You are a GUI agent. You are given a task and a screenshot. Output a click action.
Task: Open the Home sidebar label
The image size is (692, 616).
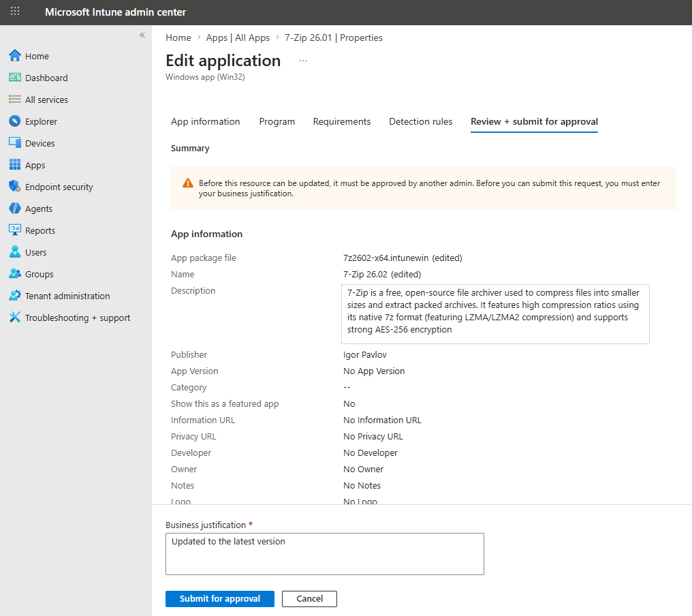coord(37,56)
